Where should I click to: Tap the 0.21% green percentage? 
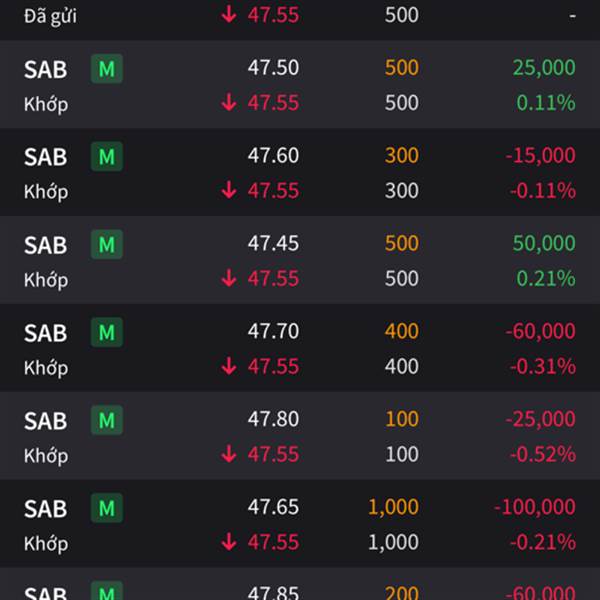tap(546, 278)
